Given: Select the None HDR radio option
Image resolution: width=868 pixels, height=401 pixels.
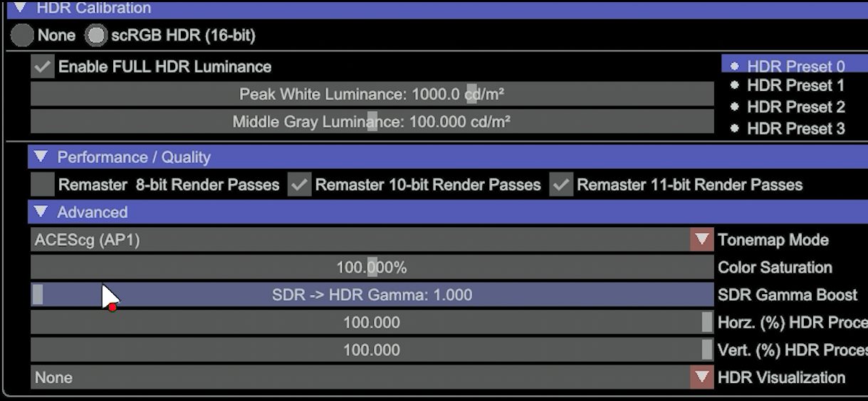Looking at the screenshot, I should [22, 35].
